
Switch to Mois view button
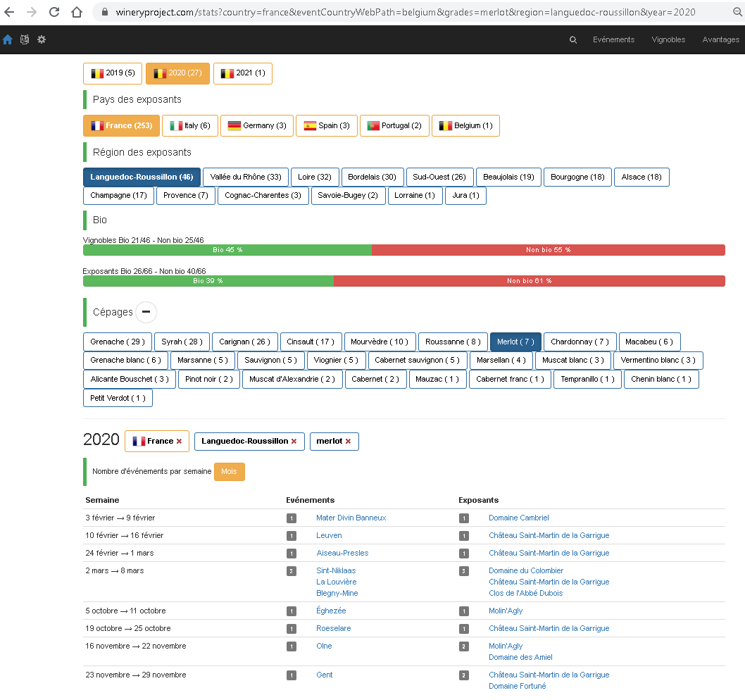pyautogui.click(x=229, y=472)
